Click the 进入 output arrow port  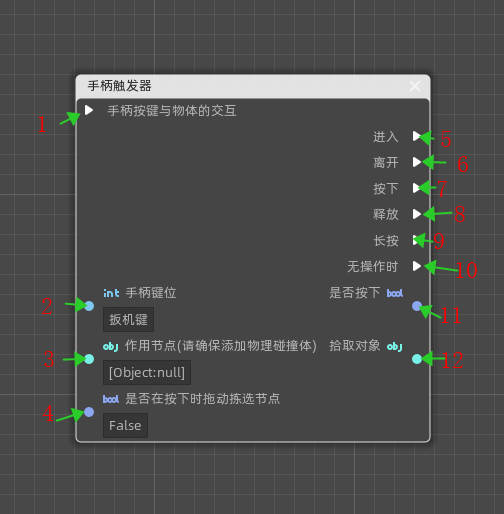click(x=417, y=136)
